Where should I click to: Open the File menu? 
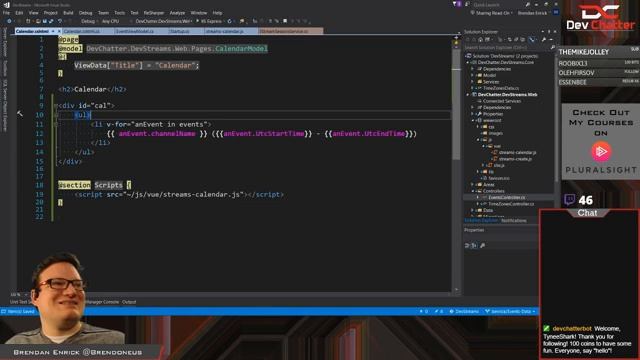pyautogui.click(x=6, y=13)
